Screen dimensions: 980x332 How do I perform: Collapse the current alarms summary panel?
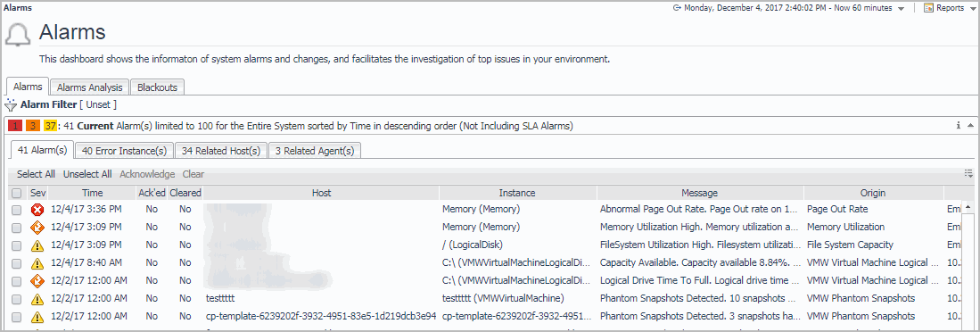point(970,126)
